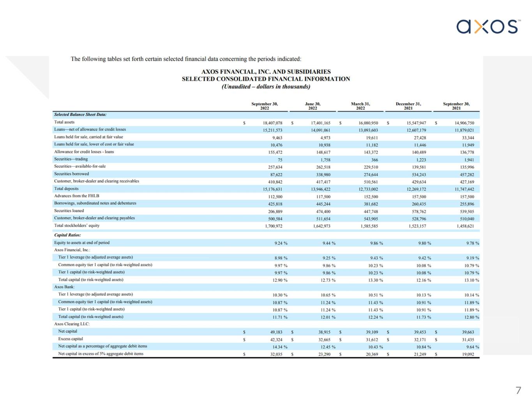Click 'SELECTED CONSOLIDATED FINANCIAL INFORMATION' heading
532x411 pixels.
[266, 79]
